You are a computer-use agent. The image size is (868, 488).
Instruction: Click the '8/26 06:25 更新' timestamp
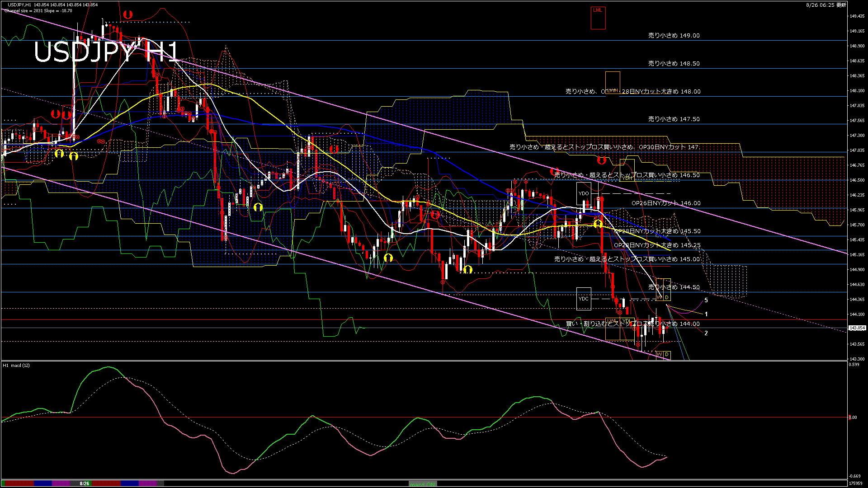pos(826,5)
